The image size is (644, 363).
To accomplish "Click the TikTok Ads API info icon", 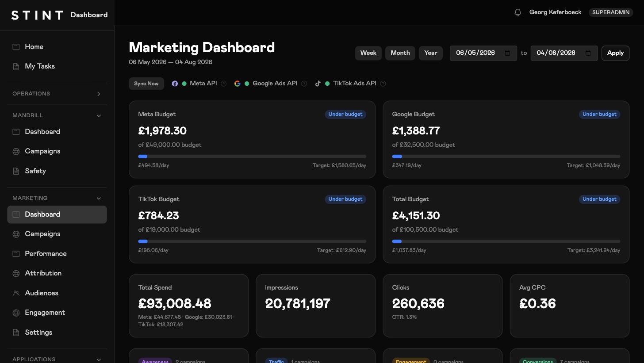I will (383, 84).
